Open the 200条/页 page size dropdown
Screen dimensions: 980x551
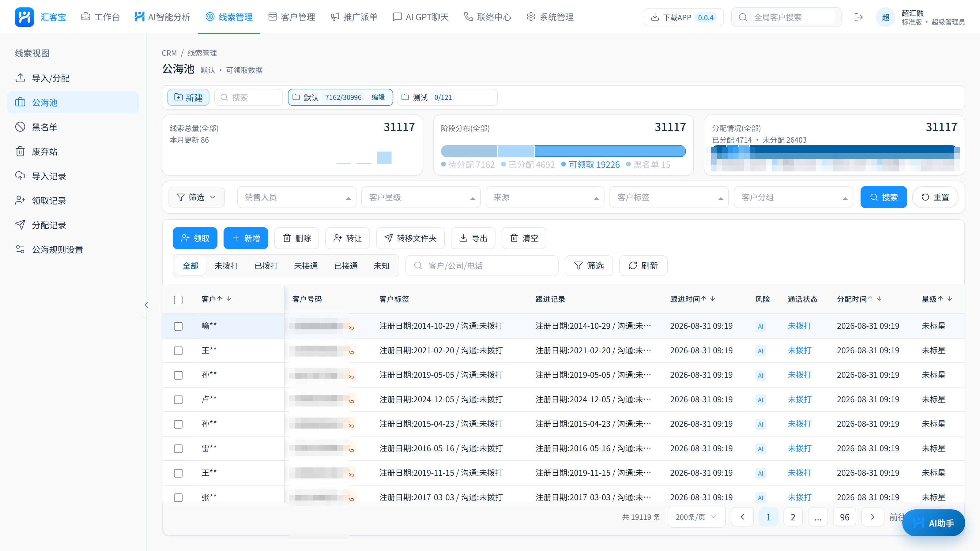coord(696,517)
